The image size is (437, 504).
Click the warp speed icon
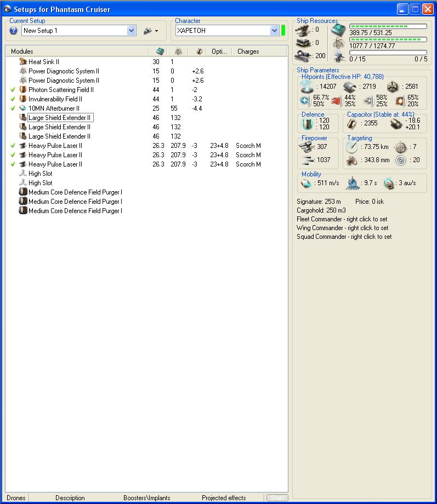pos(389,183)
